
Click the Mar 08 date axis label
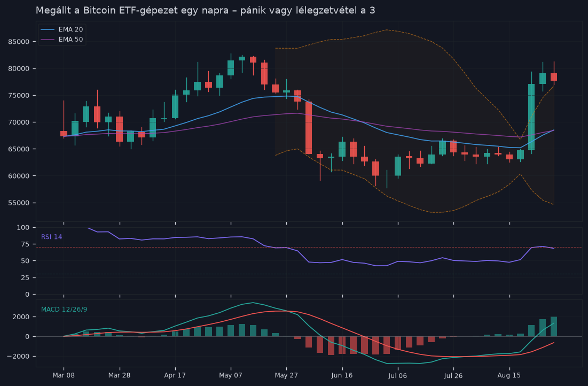(x=64, y=375)
